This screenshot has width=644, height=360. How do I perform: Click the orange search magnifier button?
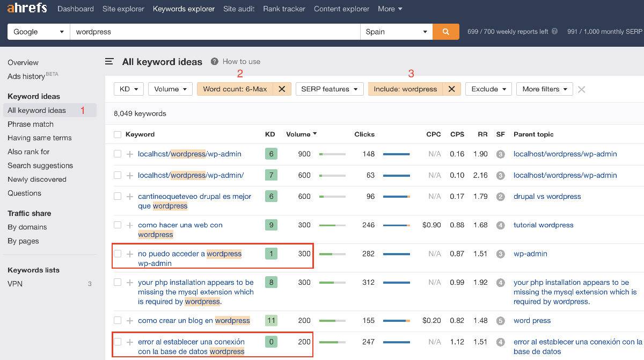[x=445, y=32]
